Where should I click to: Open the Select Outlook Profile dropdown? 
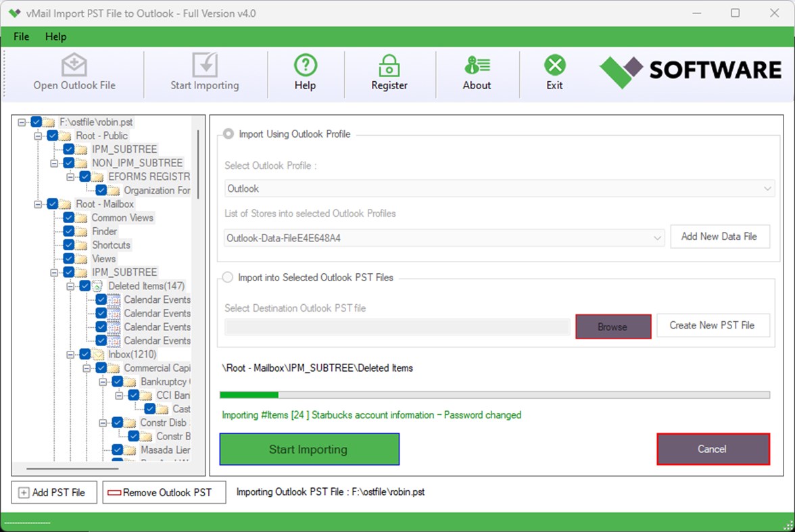tap(766, 189)
